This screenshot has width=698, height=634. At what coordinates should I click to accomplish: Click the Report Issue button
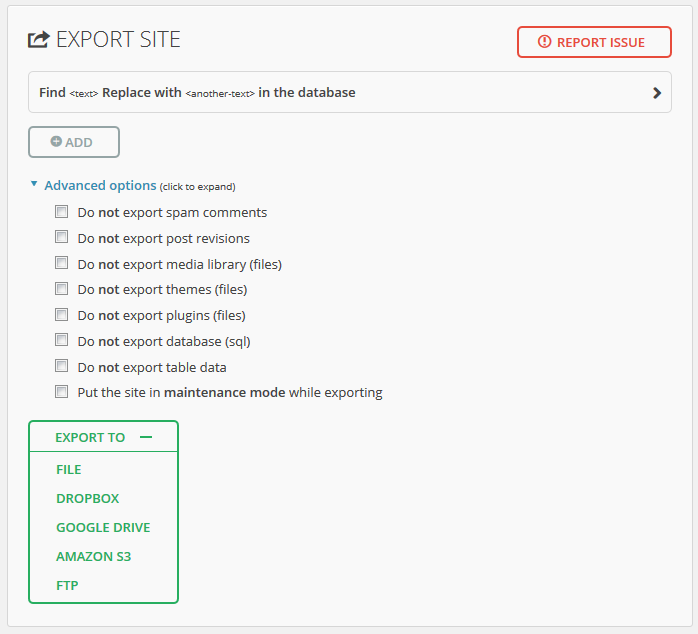[x=594, y=42]
